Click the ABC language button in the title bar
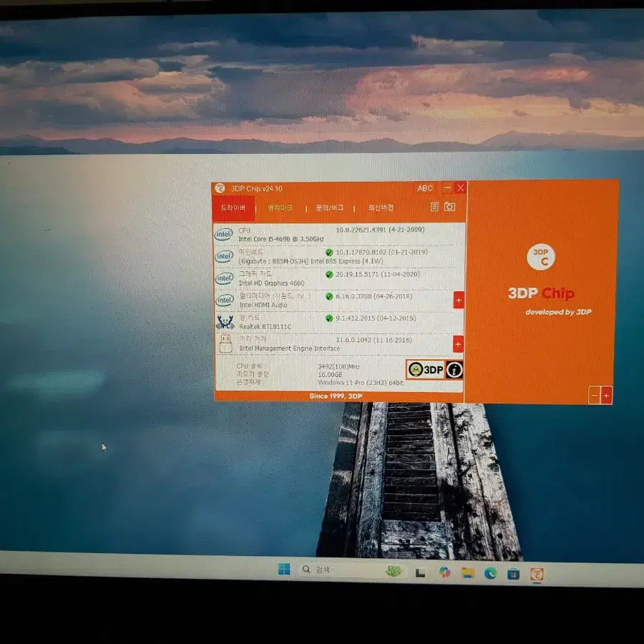The height and width of the screenshot is (644, 644). pos(424,188)
